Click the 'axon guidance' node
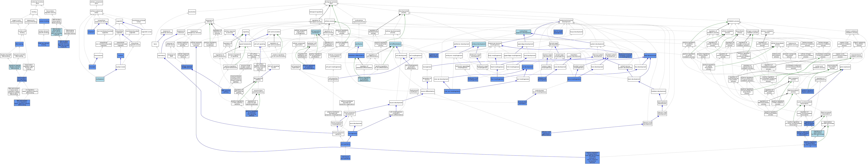 tap(345, 144)
